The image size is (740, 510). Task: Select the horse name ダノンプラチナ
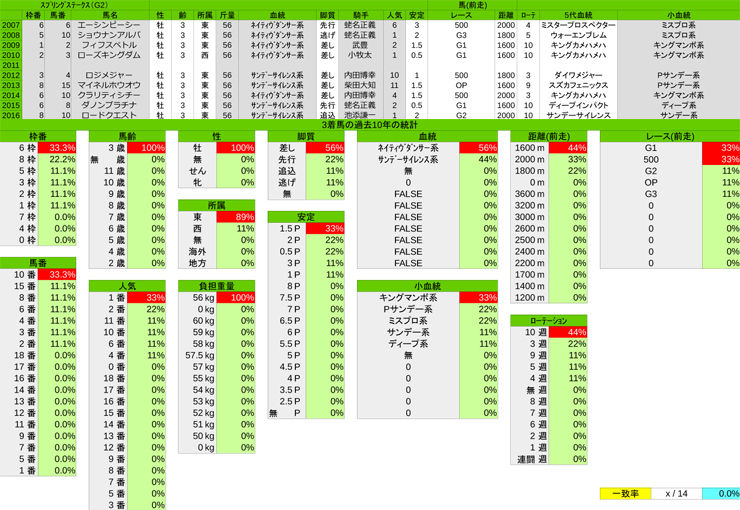(110, 105)
